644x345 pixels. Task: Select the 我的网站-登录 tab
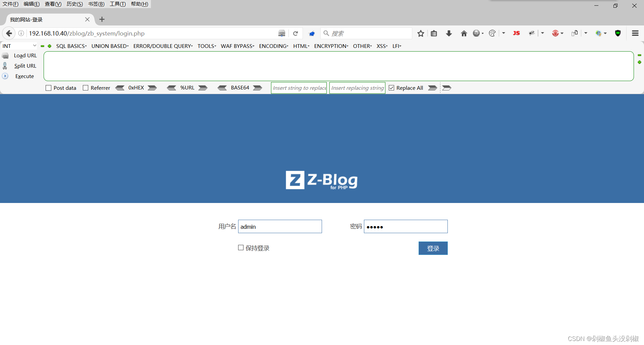[50, 19]
